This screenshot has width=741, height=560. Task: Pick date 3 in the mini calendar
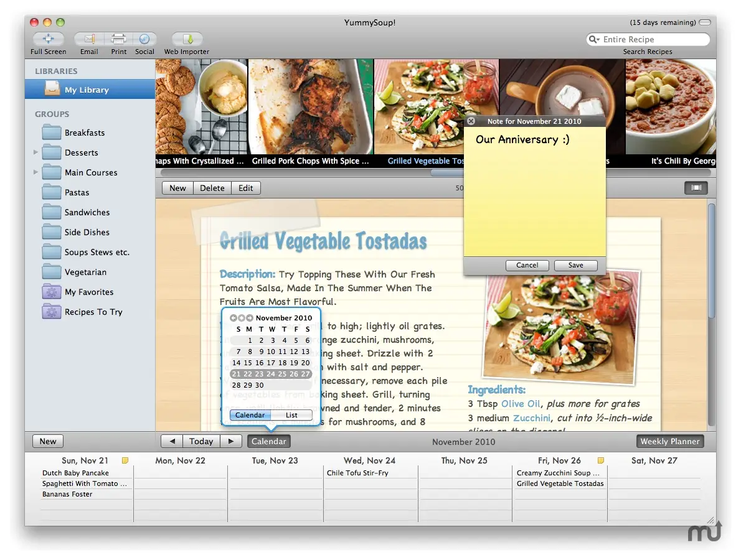coord(273,340)
